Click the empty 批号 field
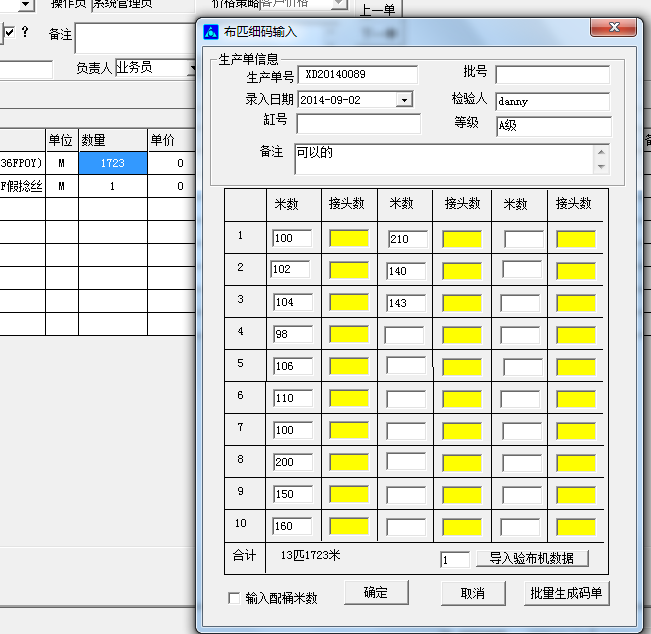Screen dimensions: 651x634 coord(553,75)
